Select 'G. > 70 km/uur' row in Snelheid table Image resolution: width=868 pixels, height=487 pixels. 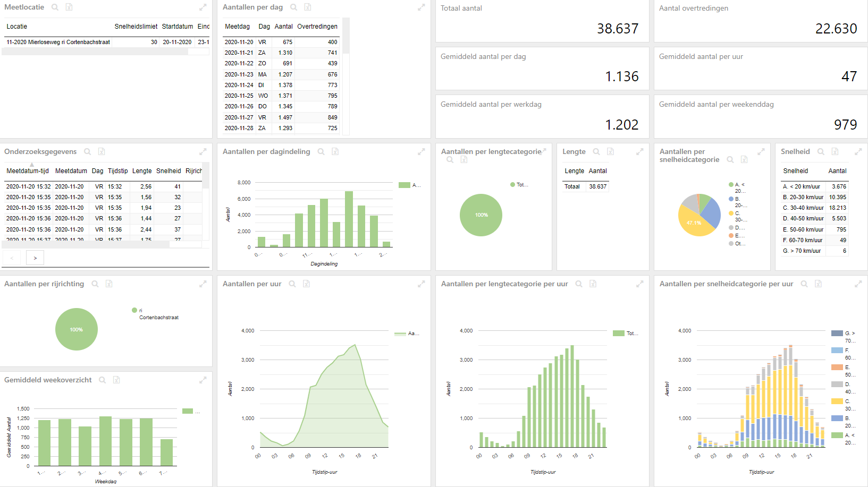click(x=814, y=251)
